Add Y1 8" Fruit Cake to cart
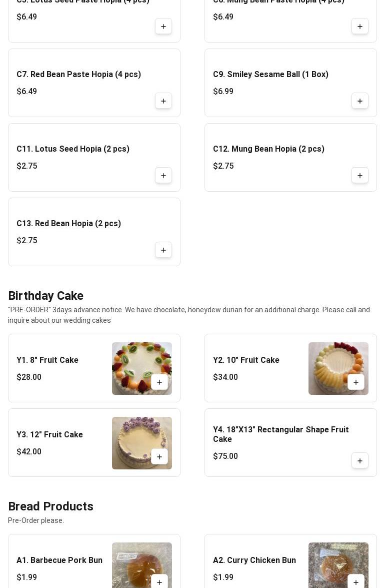This screenshot has height=588, width=385. (x=159, y=382)
